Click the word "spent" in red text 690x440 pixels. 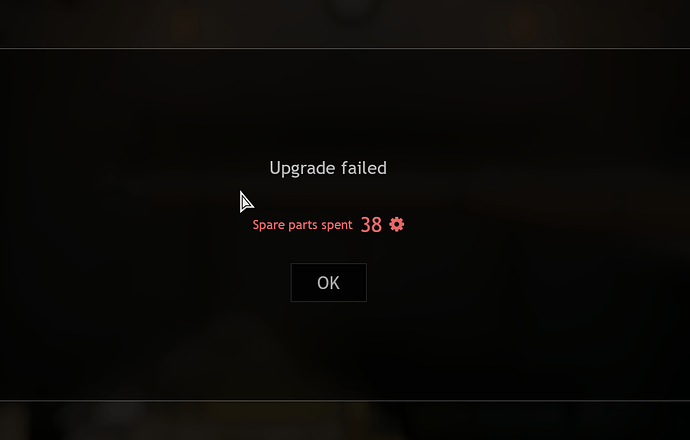click(x=337, y=225)
